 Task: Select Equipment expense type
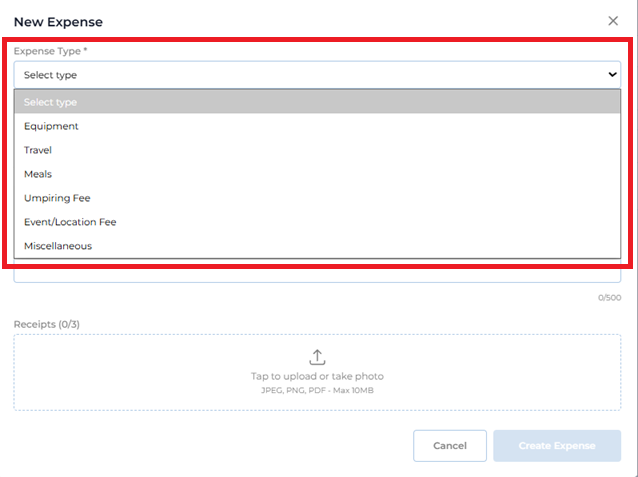coord(317,126)
